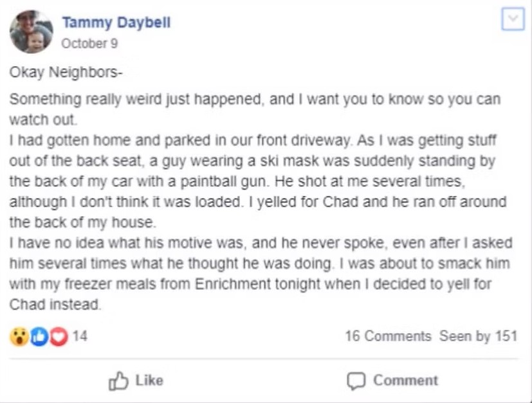Show who reacted via the 14 count
This screenshot has height=403, width=532.
pos(79,336)
